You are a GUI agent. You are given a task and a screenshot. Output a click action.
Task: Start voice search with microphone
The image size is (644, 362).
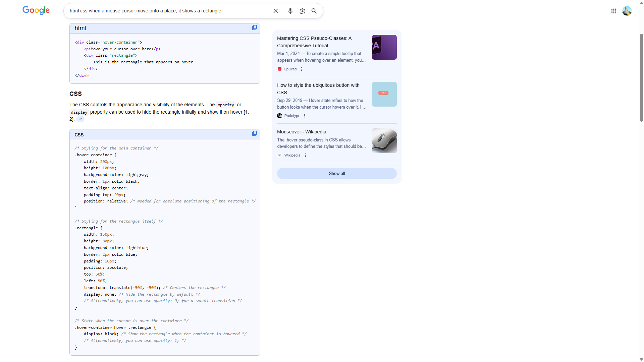tap(290, 11)
